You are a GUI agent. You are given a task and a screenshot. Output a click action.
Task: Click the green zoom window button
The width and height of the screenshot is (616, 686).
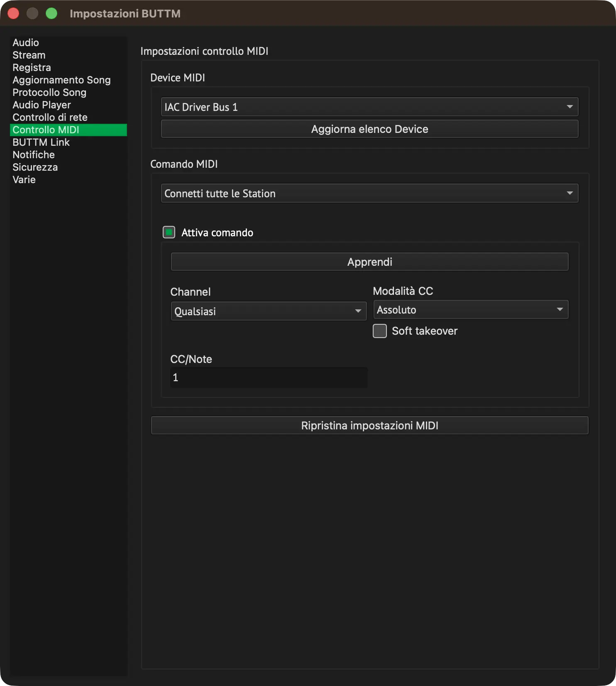point(51,14)
